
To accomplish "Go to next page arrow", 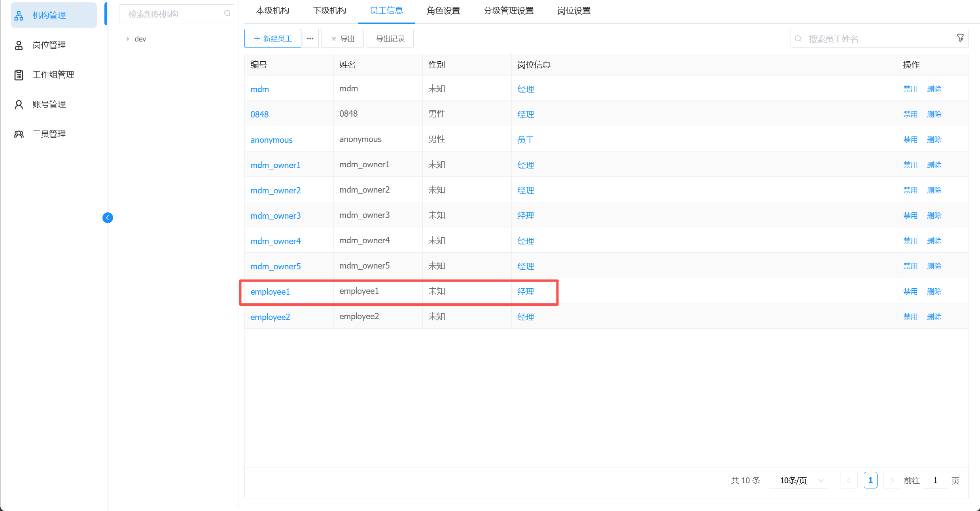I will [892, 480].
